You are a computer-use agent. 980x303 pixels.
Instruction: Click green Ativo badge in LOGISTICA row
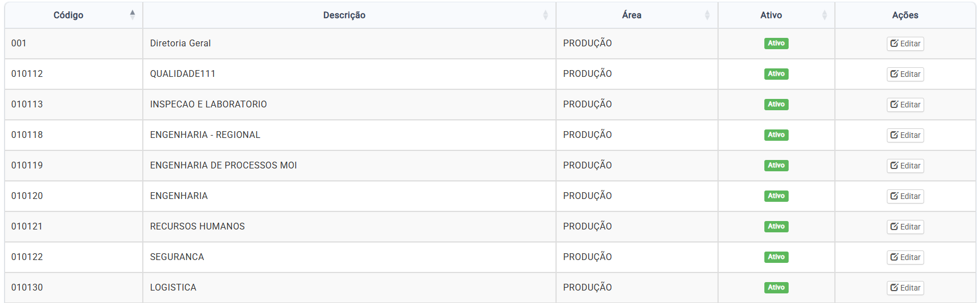(776, 288)
